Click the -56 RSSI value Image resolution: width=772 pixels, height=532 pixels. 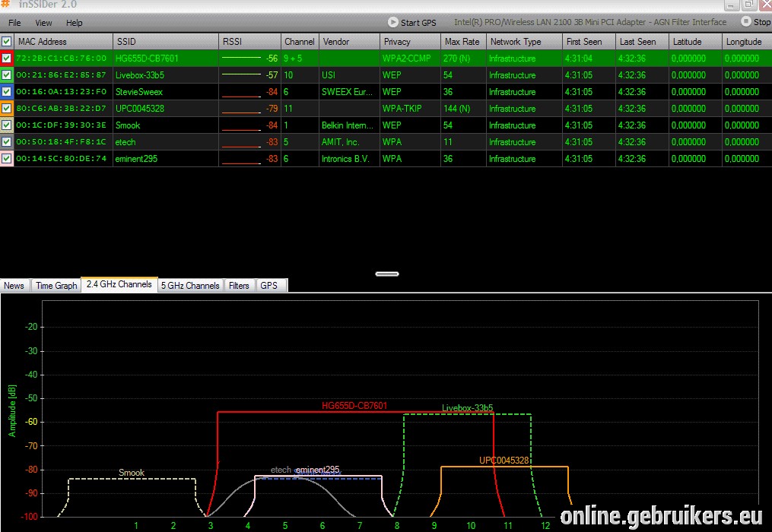272,58
